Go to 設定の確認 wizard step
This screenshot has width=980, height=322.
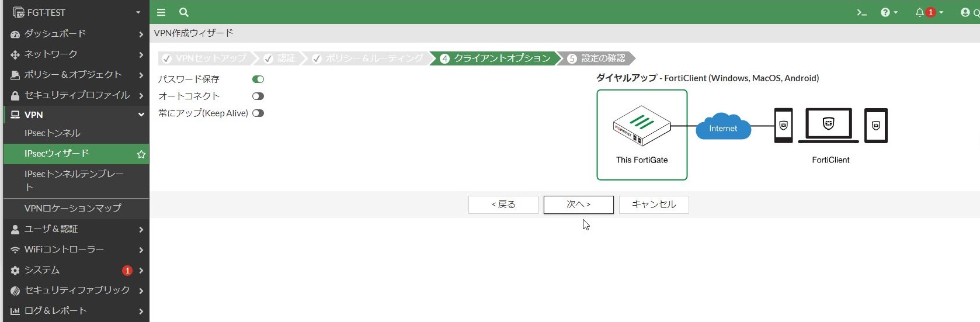tap(597, 58)
